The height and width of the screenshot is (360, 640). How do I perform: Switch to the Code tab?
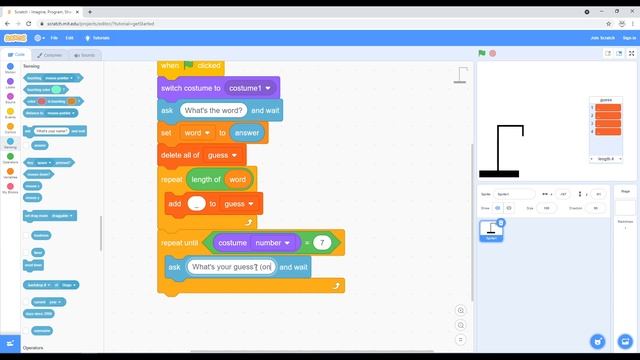coord(16,55)
